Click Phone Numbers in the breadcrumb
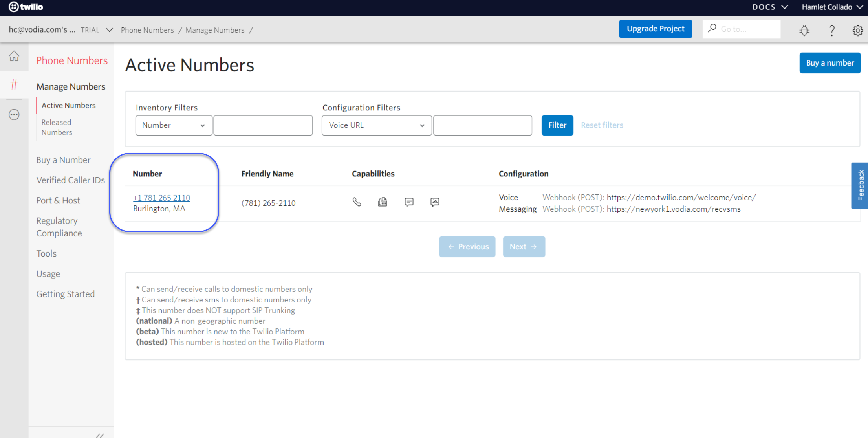 pos(147,30)
